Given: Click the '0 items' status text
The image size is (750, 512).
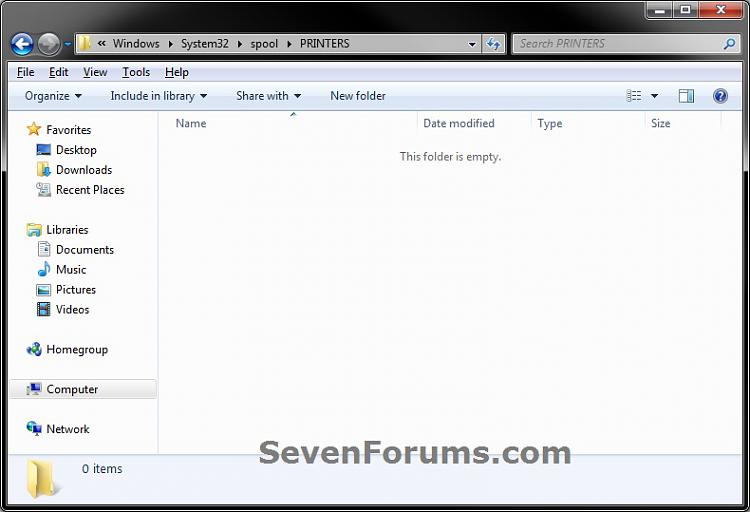Looking at the screenshot, I should (102, 469).
